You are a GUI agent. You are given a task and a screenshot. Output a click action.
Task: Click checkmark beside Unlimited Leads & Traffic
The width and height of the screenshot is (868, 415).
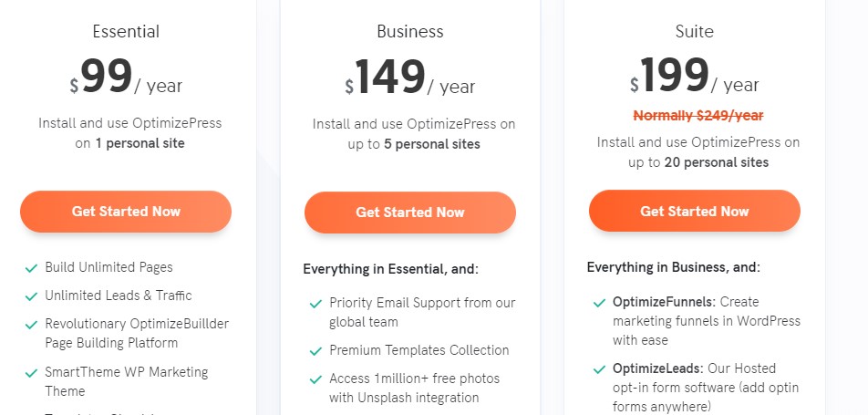[x=31, y=296]
